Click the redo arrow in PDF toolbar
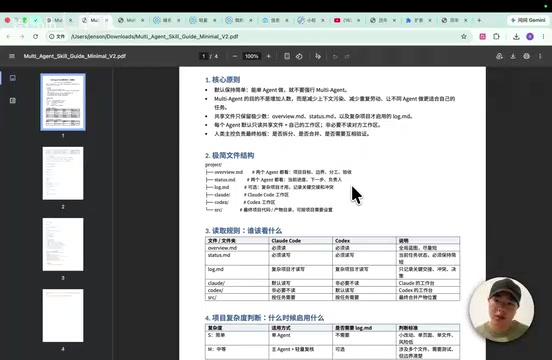Image resolution: width=552 pixels, height=360 pixels. [347, 56]
